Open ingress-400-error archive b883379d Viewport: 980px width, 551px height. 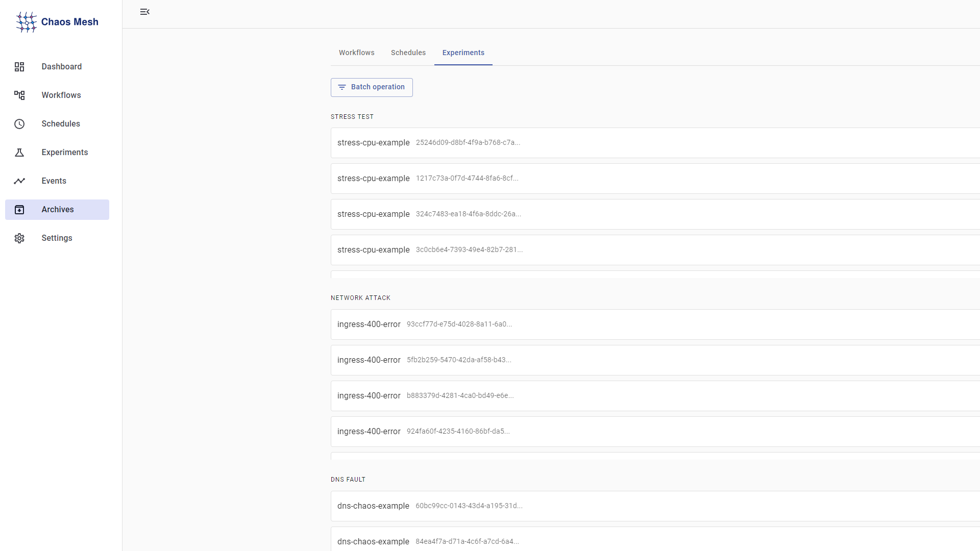[x=424, y=396]
